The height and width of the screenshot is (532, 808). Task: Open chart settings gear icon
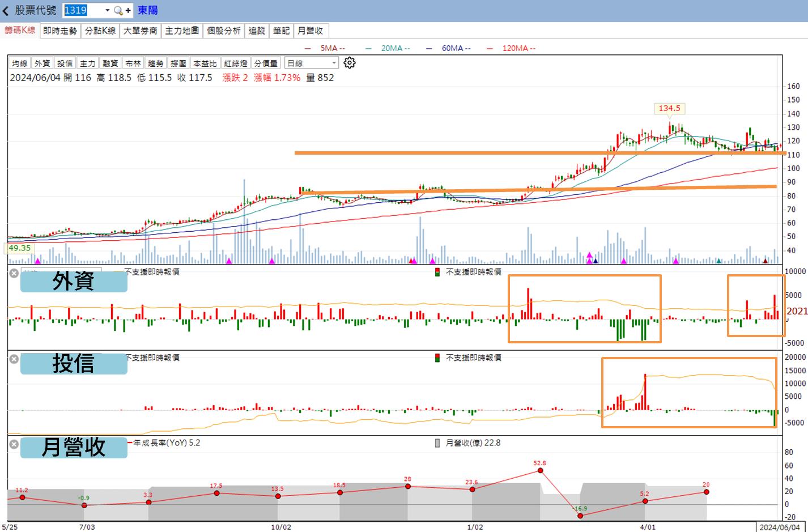tap(350, 62)
